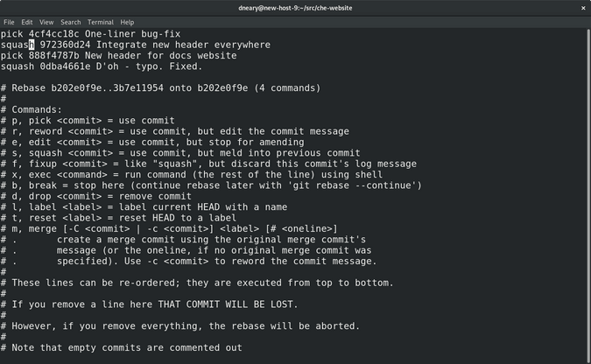Place cursor on "pick" before 888f4787b

pyautogui.click(x=11, y=55)
